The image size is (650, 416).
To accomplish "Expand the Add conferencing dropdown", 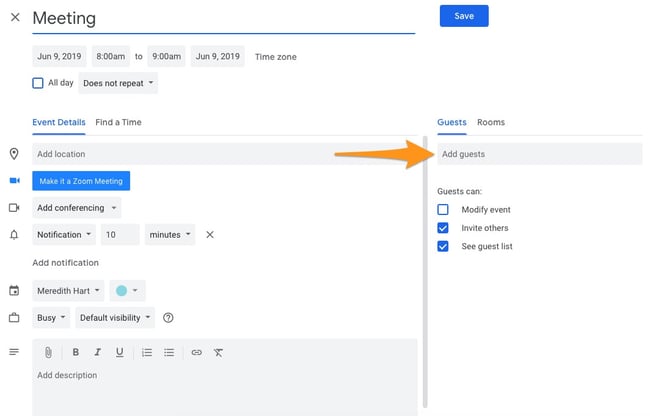I will tap(76, 208).
